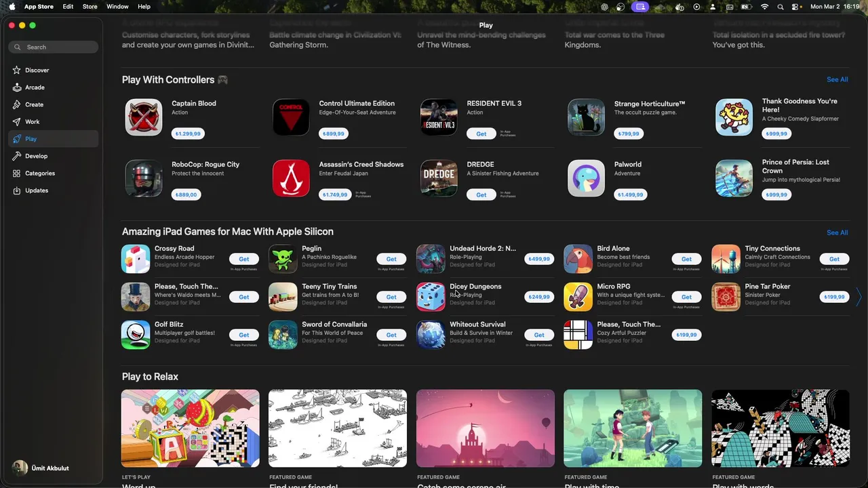This screenshot has height=488, width=868.
Task: Go to Discover in sidebar
Action: point(54,70)
